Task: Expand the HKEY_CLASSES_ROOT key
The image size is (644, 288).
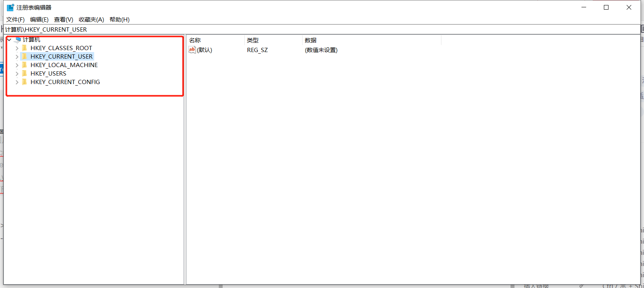Action: click(x=17, y=48)
